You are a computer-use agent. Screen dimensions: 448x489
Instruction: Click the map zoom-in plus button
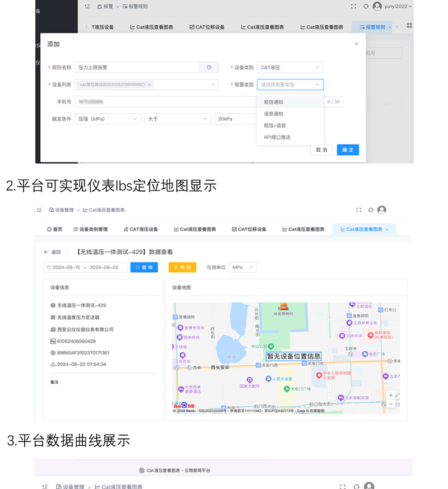tap(391, 395)
